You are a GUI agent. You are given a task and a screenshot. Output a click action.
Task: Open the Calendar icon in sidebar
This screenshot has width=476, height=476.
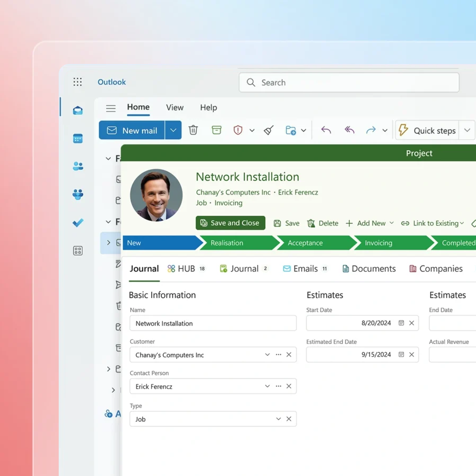(78, 139)
